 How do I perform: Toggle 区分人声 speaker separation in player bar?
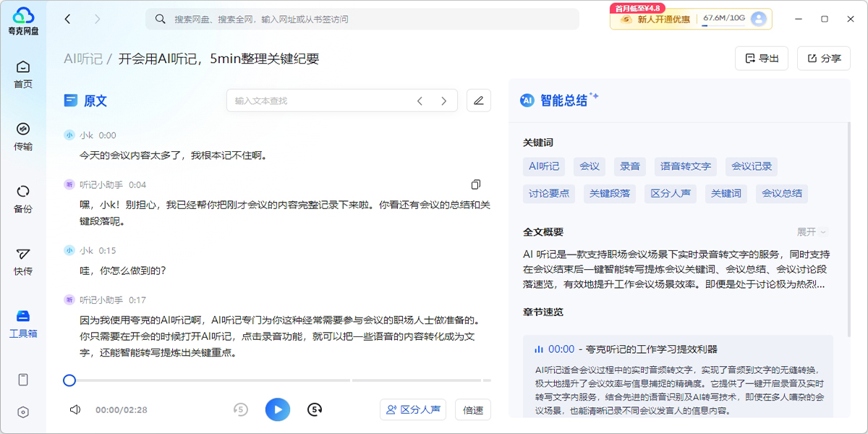413,409
